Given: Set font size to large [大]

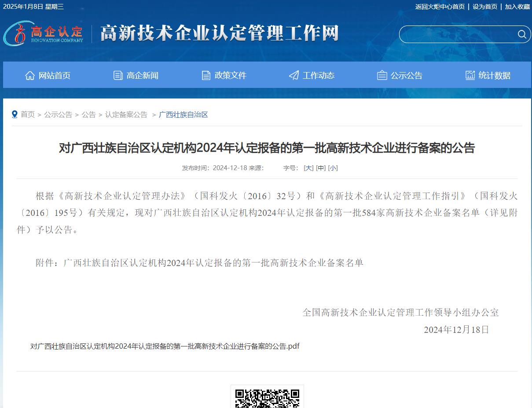Looking at the screenshot, I should [308, 168].
